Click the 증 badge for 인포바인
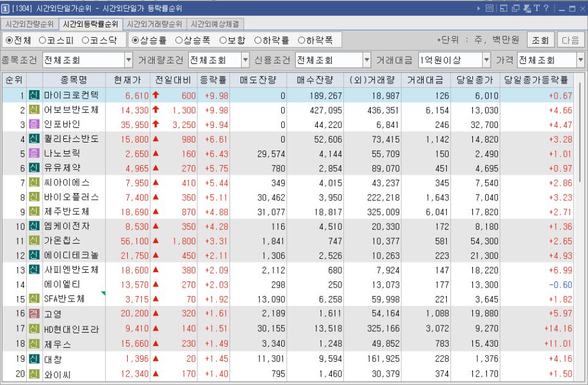This screenshot has width=588, height=385. click(x=34, y=124)
